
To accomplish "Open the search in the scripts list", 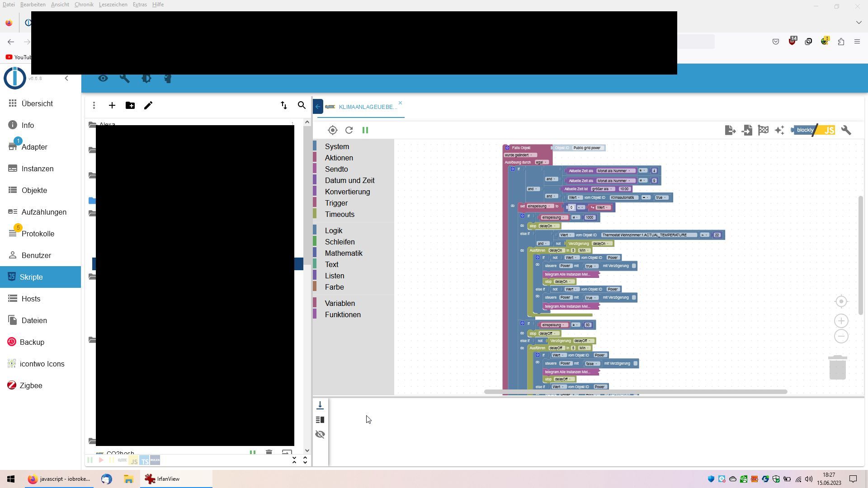I will click(302, 105).
